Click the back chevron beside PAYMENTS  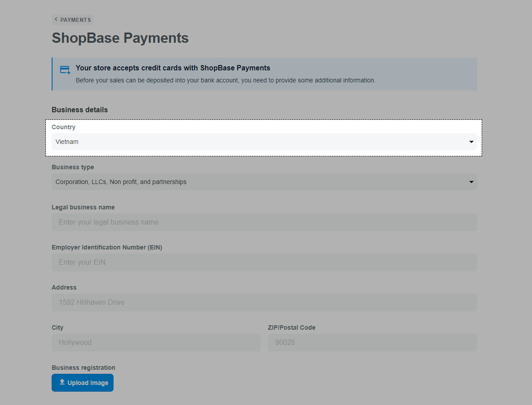click(x=56, y=20)
